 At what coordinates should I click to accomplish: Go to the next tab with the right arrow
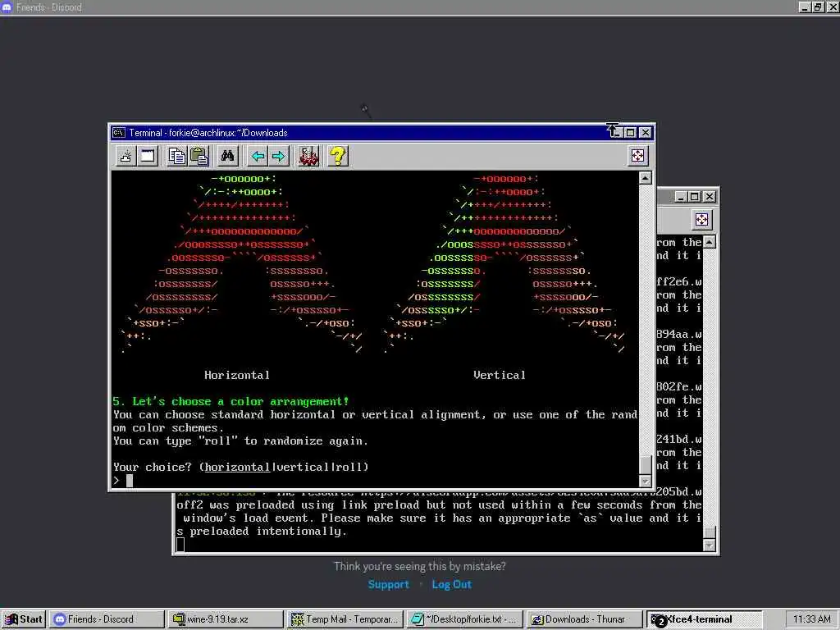279,157
